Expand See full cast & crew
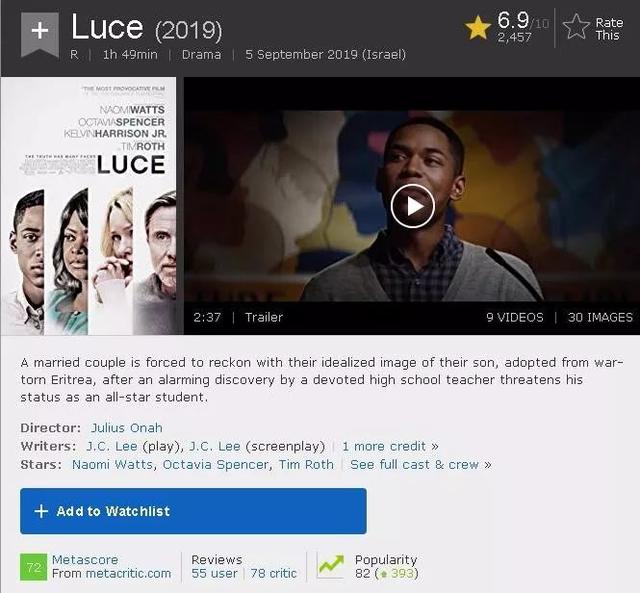The width and height of the screenshot is (640, 593). 421,464
